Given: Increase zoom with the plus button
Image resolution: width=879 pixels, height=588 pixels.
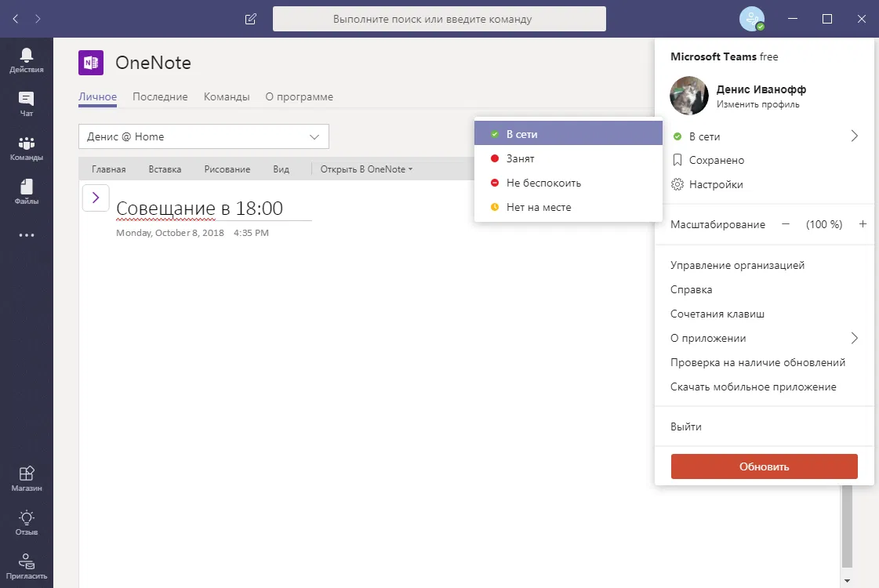Looking at the screenshot, I should click(863, 224).
